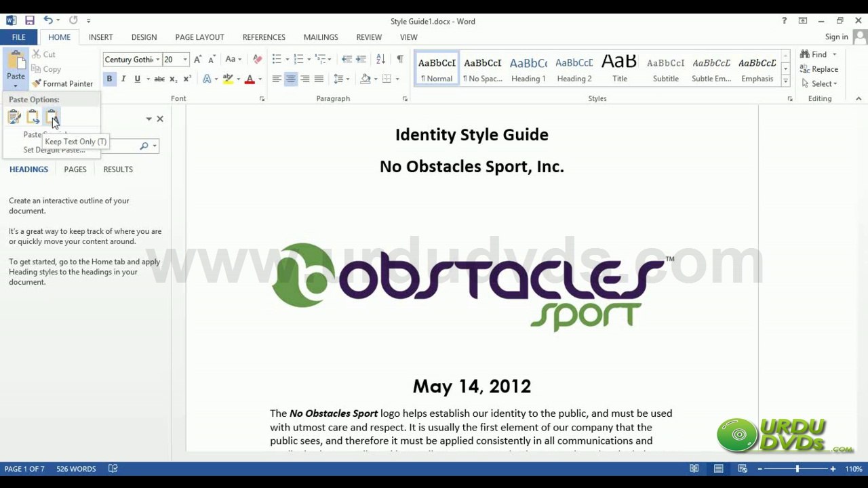
Task: Click navigation pane search magnifier
Action: [144, 146]
